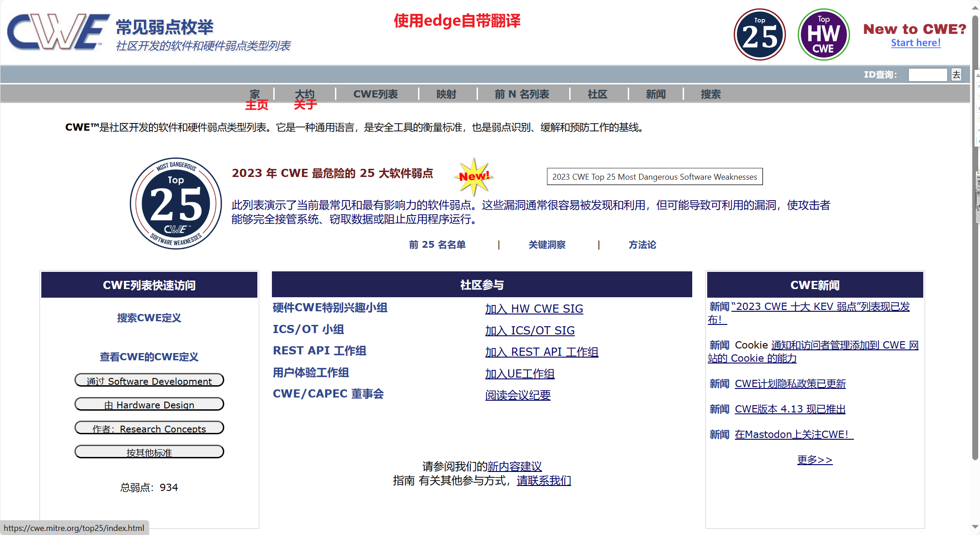
Task: Open the 前 N 名列表 navigation menu
Action: (x=522, y=94)
